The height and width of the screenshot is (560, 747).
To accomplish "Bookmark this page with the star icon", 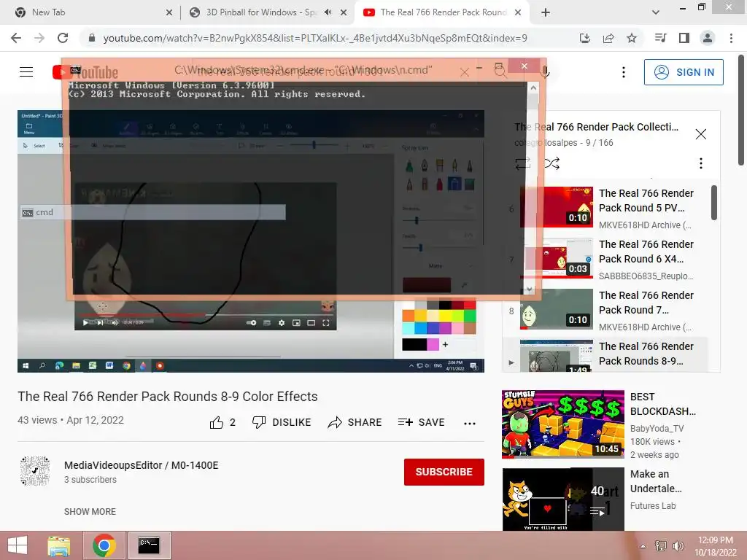I will tap(632, 38).
